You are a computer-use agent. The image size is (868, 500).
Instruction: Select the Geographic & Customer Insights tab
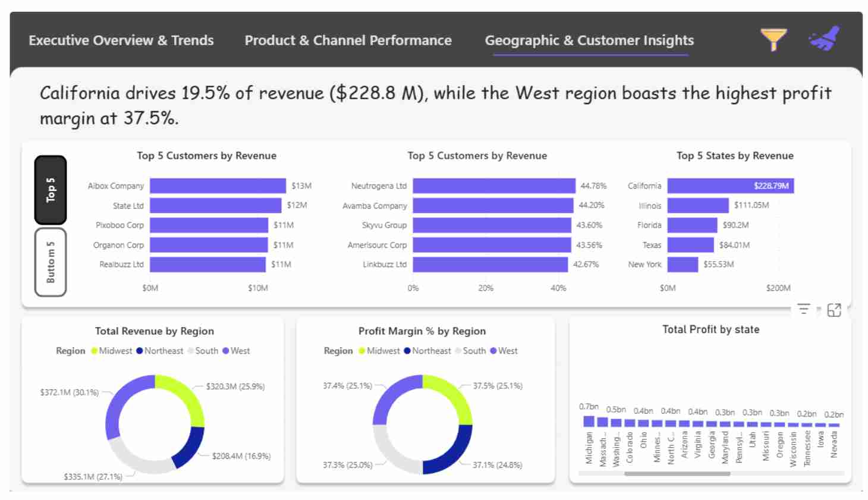point(589,40)
